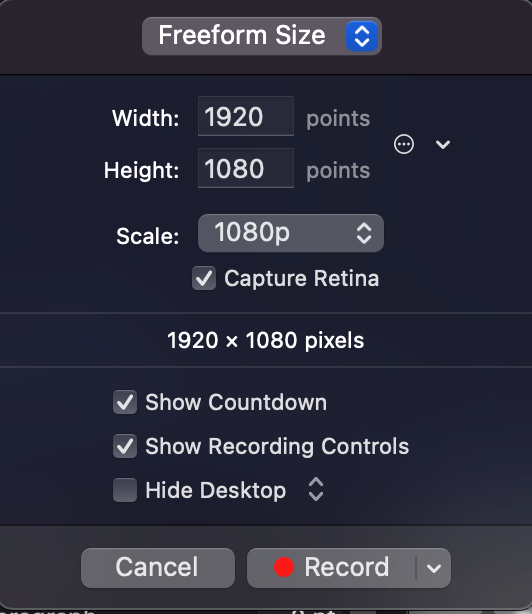
Task: Open the Freeform Size preset dropdown
Action: 262,36
